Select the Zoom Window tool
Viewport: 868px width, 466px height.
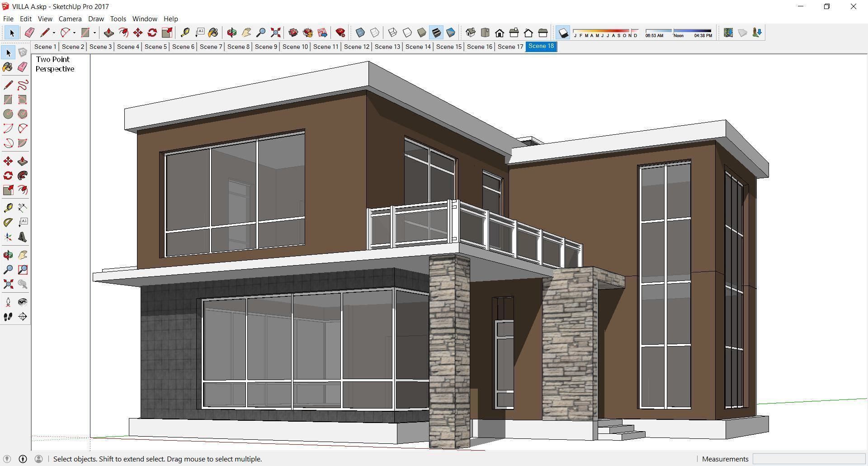(x=23, y=270)
